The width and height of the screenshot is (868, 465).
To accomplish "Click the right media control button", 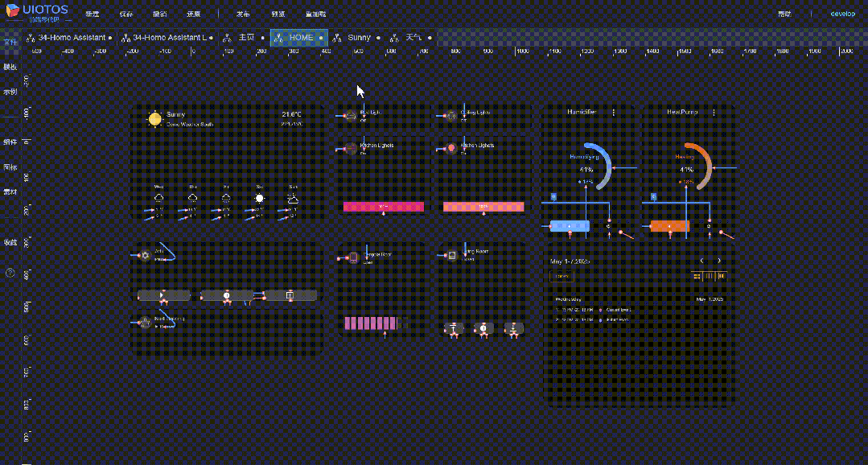I will point(290,295).
